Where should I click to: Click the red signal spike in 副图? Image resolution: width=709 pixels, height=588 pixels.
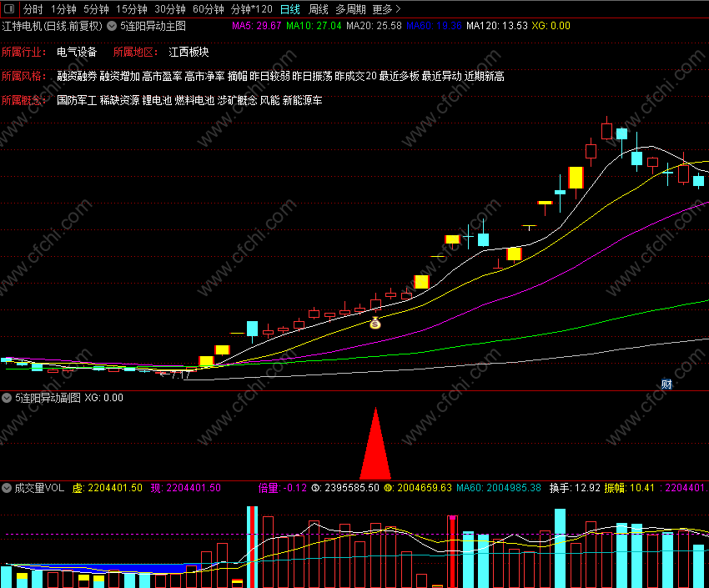(375, 445)
